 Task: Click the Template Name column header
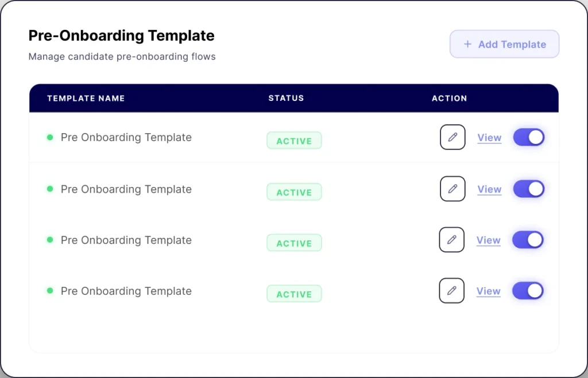point(86,98)
